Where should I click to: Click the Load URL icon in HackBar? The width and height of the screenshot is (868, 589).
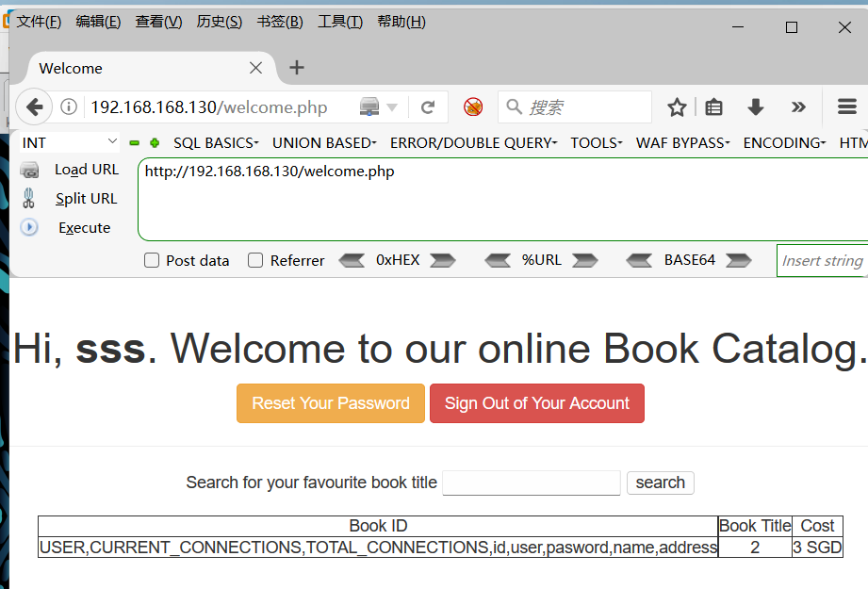28,169
